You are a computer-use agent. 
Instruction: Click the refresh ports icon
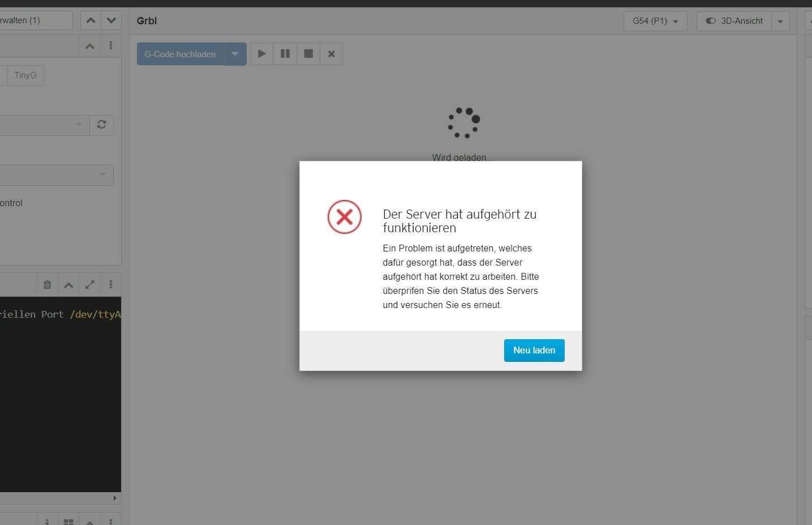click(102, 125)
